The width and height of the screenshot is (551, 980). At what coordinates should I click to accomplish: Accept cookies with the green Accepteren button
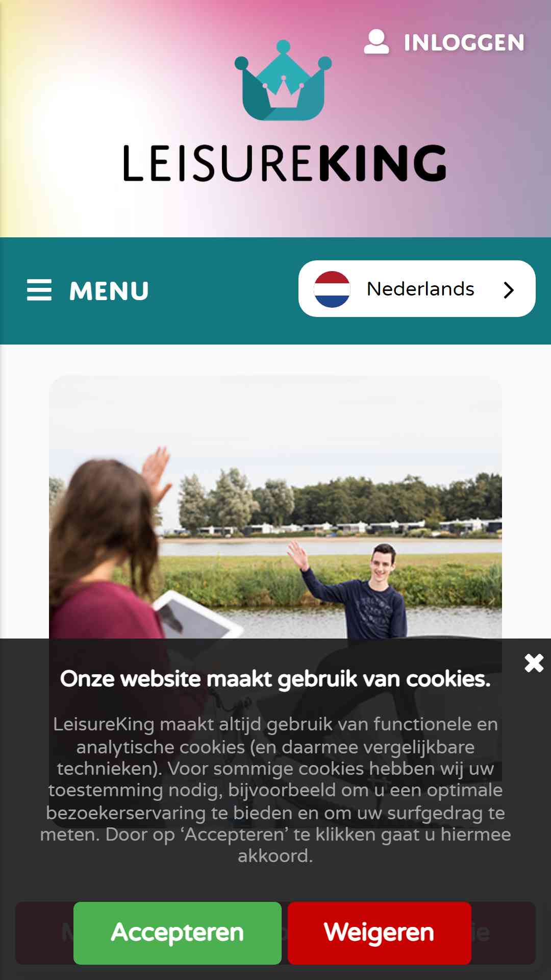click(x=178, y=933)
